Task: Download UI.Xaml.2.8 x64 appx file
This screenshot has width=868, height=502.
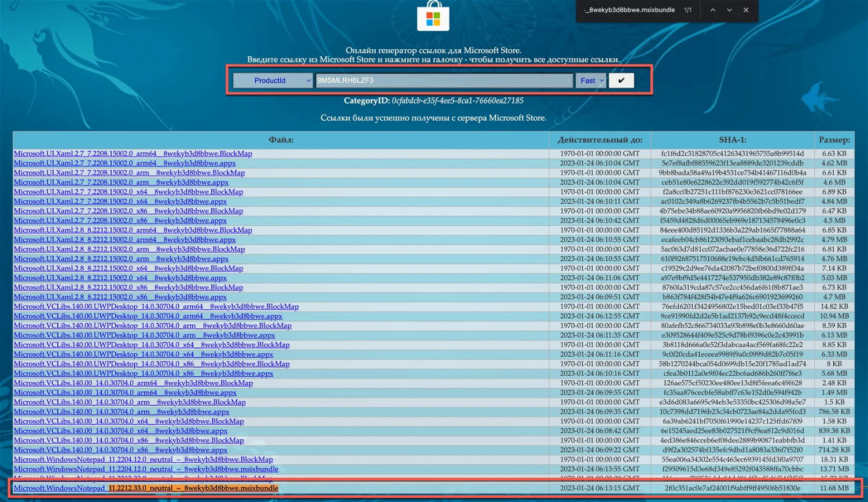Action: 120,278
